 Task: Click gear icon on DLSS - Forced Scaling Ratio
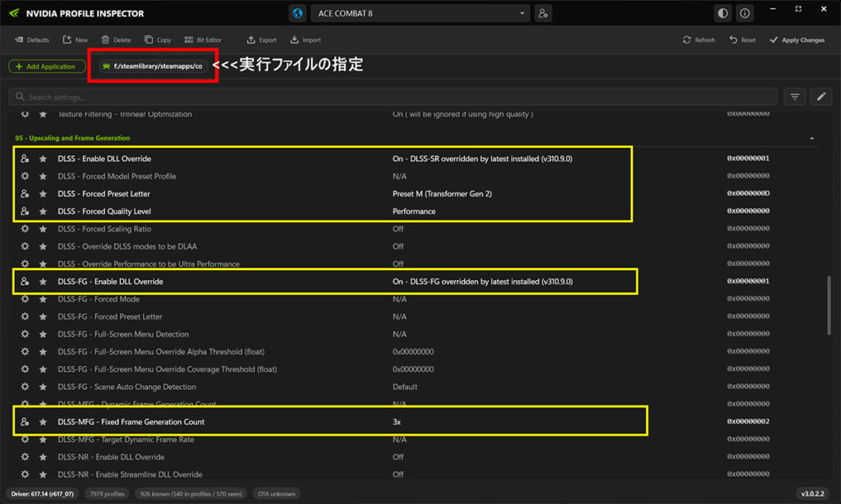[x=25, y=229]
